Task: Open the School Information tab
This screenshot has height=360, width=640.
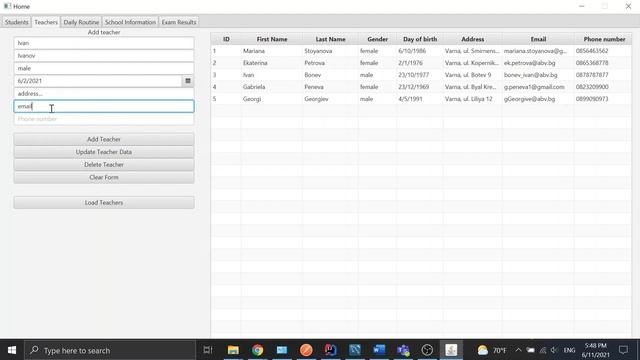Action: pos(130,22)
